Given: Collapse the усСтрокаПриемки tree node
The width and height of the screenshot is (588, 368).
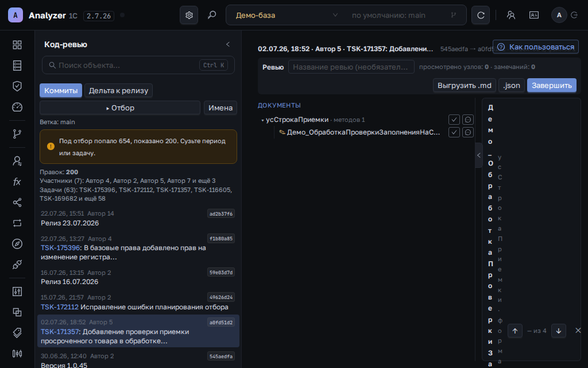Looking at the screenshot, I should point(262,120).
